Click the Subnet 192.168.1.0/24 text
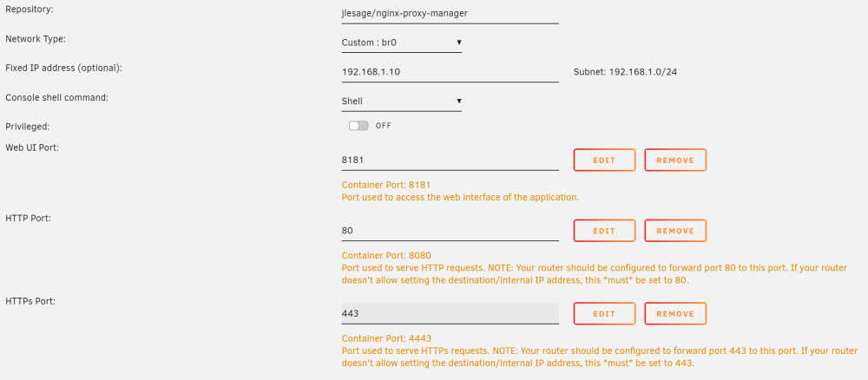Image resolution: width=868 pixels, height=380 pixels. (x=625, y=72)
